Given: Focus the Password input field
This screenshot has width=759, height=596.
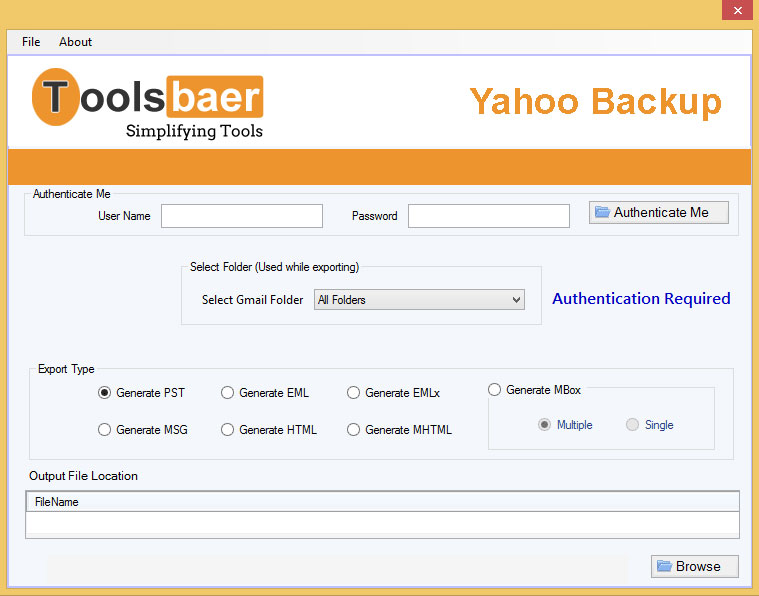Looking at the screenshot, I should tap(489, 216).
